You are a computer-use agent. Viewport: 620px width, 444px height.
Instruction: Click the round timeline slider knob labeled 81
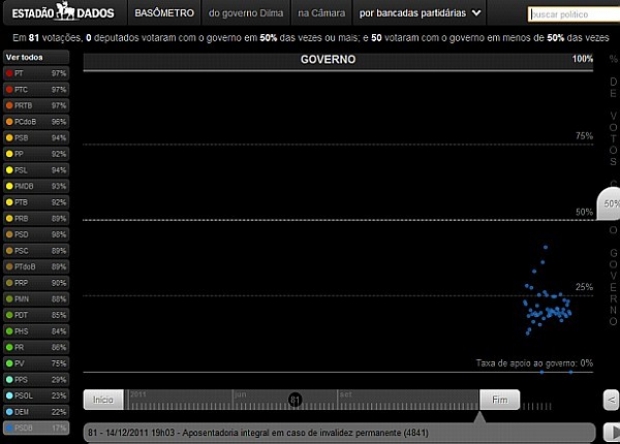click(295, 399)
